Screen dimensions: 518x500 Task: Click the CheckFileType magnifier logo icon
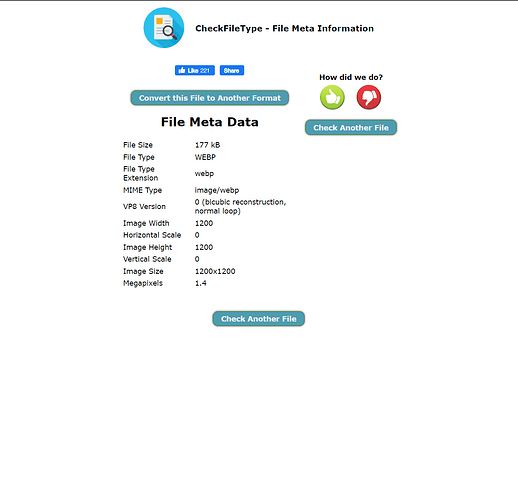pyautogui.click(x=164, y=28)
